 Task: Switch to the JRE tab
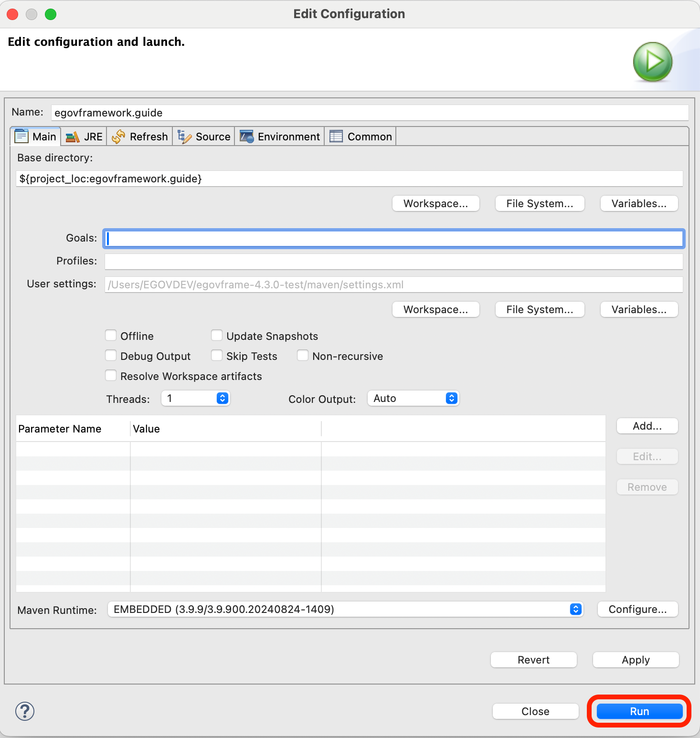[x=93, y=137]
